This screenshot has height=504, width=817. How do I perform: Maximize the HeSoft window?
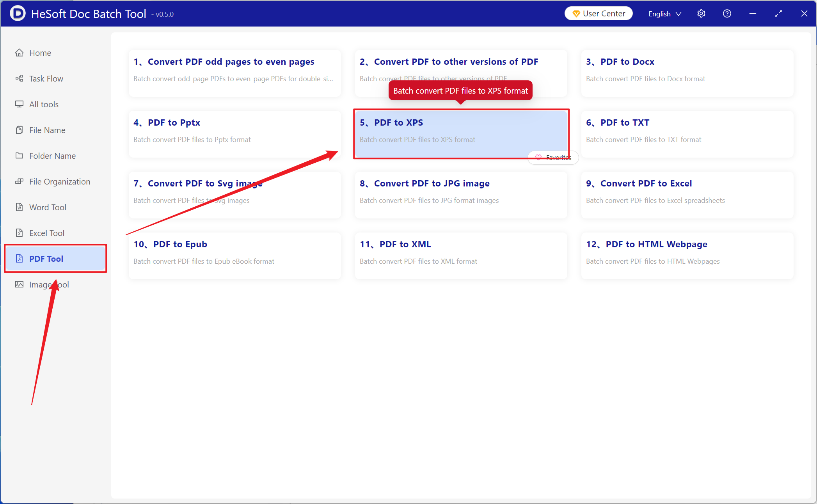point(778,14)
